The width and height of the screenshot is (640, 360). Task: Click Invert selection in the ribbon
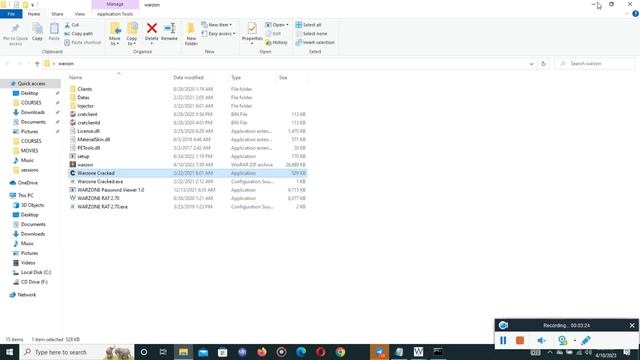click(315, 42)
